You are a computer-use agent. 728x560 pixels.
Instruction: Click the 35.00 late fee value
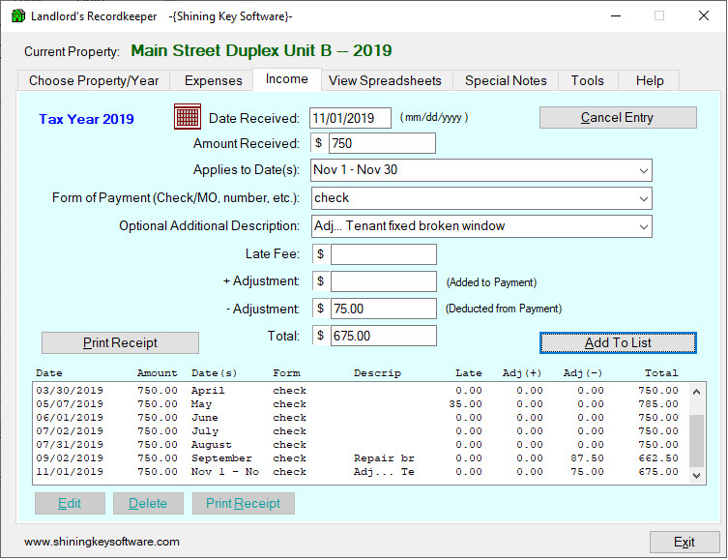click(465, 404)
